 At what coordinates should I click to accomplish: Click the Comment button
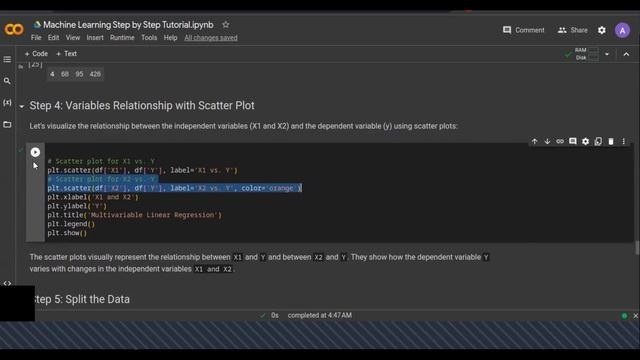pos(523,30)
